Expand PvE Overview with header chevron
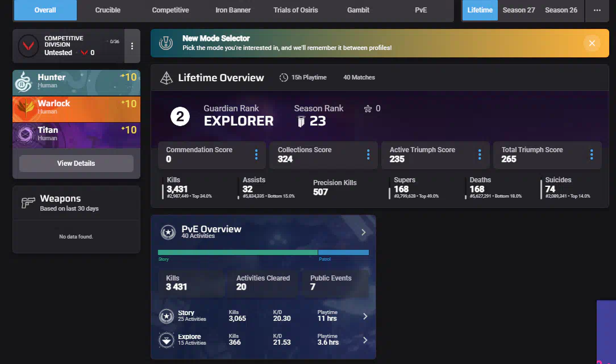This screenshot has width=616, height=364. pyautogui.click(x=364, y=232)
